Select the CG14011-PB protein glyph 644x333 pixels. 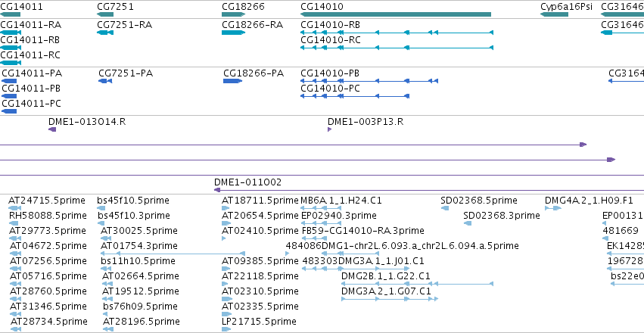point(9,96)
